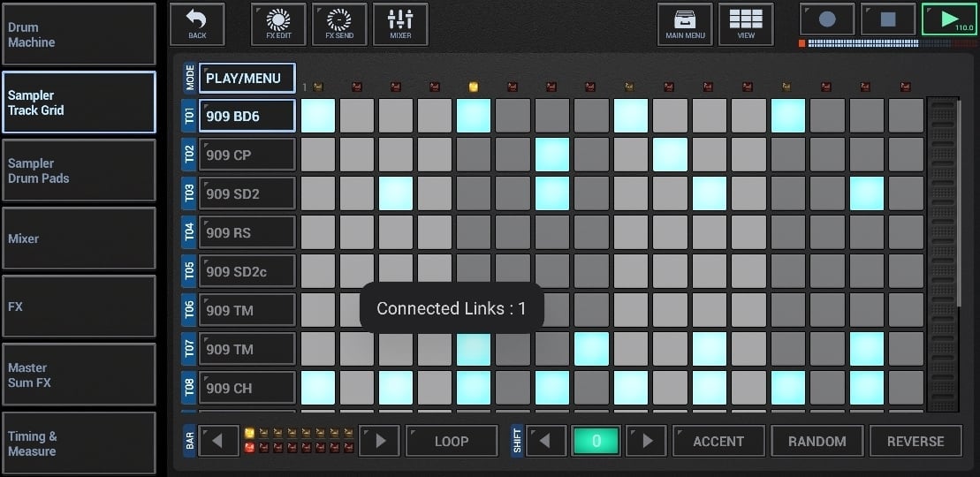
Task: Open the FX Send panel
Action: coord(339,25)
